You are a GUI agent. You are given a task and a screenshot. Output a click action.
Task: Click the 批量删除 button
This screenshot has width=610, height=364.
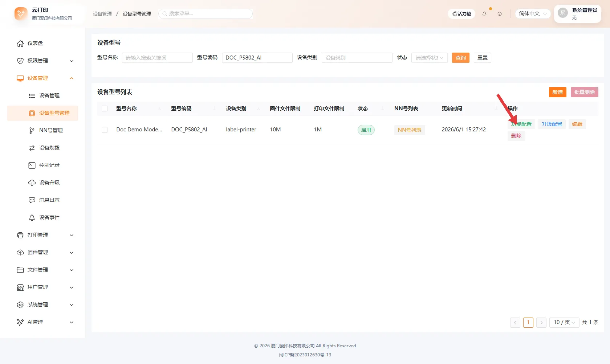(x=585, y=92)
